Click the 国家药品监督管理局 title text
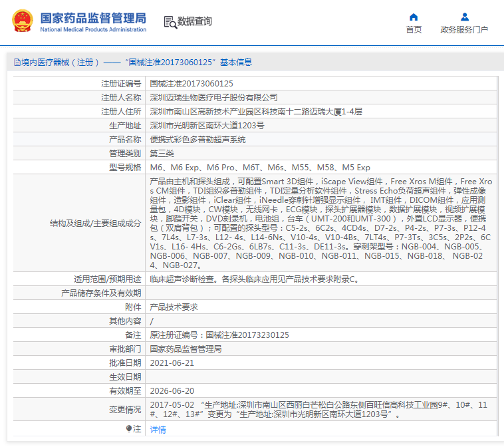The height and width of the screenshot is (447, 504). [x=93, y=18]
